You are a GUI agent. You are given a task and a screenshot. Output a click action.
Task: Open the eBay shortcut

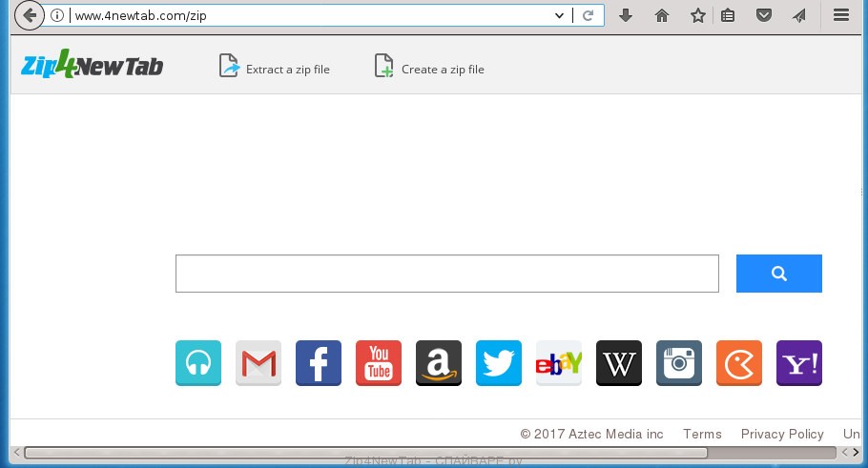(x=559, y=363)
